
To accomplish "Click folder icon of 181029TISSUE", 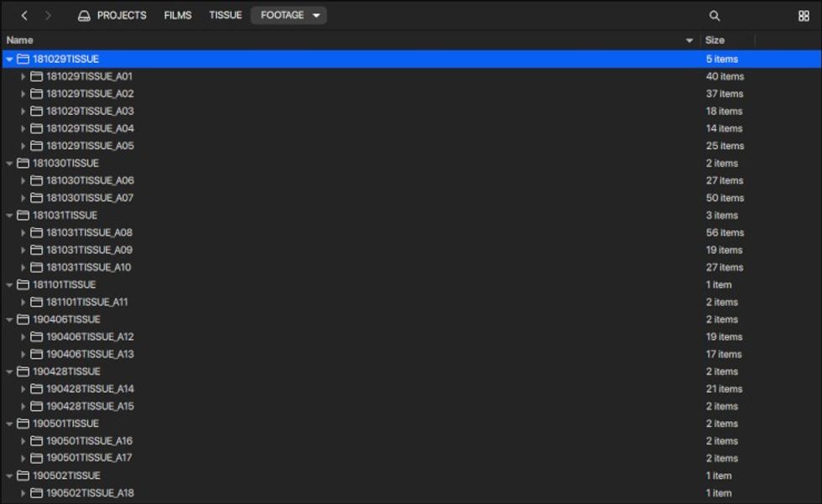I will [x=23, y=59].
